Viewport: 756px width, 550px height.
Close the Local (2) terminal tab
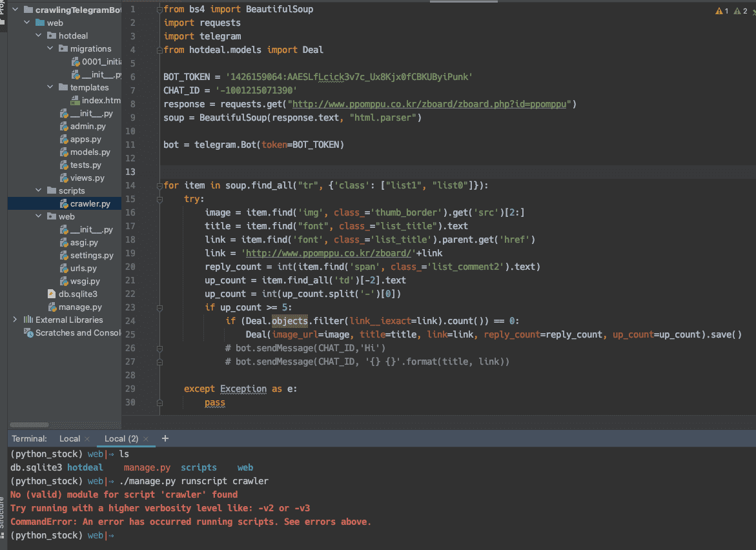click(147, 439)
